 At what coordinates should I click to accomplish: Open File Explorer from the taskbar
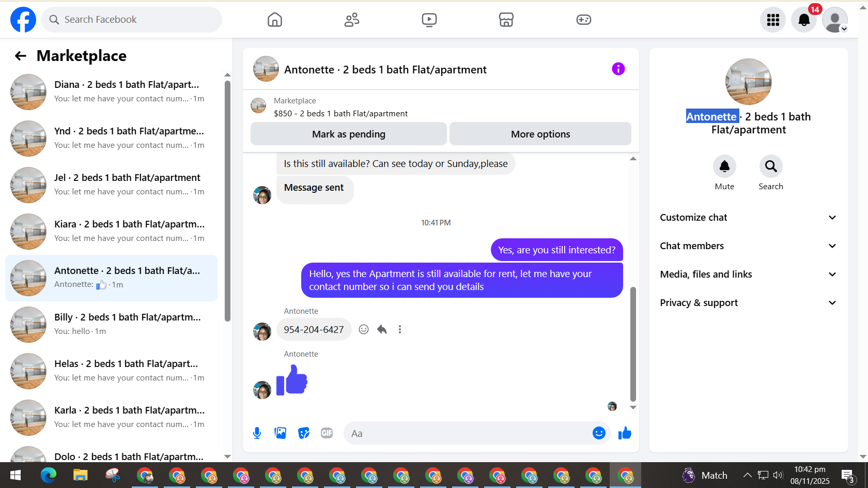click(x=81, y=475)
